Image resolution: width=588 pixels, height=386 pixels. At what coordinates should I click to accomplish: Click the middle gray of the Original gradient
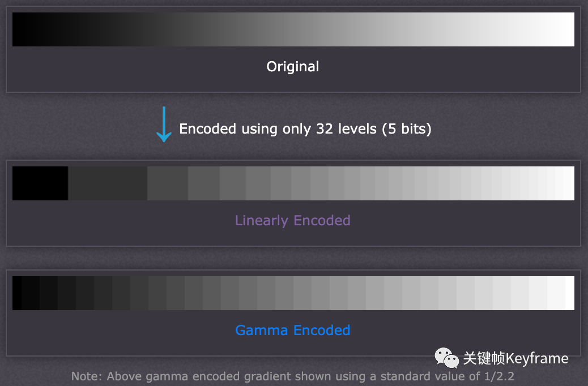(x=293, y=29)
